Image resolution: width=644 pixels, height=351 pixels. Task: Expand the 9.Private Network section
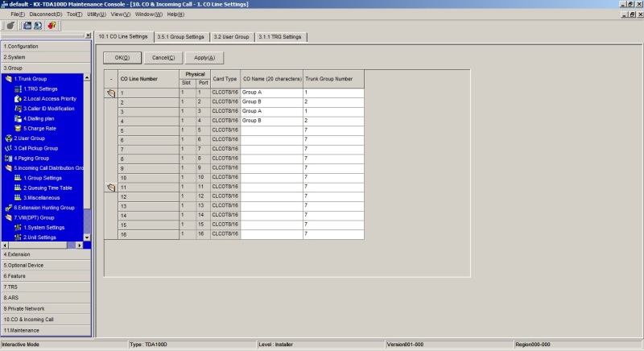point(46,308)
